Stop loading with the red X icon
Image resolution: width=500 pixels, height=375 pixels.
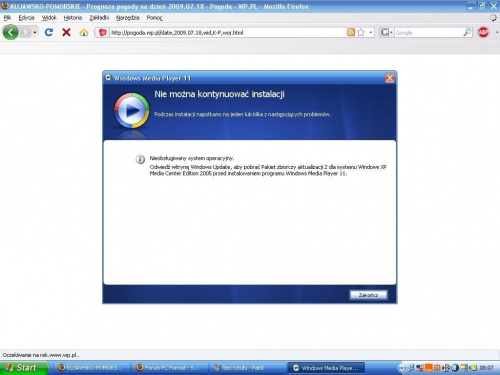point(66,32)
